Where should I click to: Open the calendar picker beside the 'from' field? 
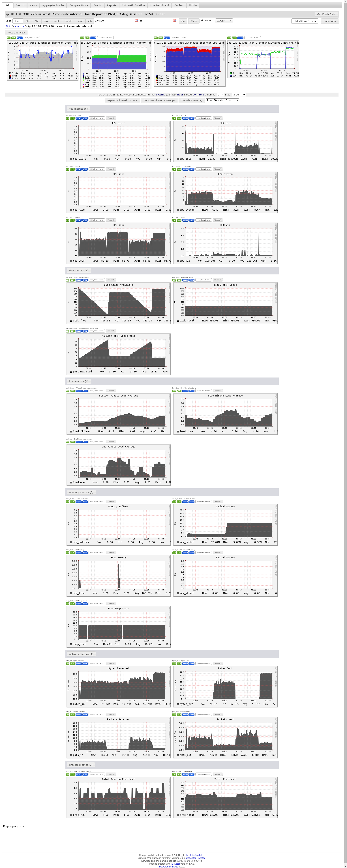pos(136,21)
